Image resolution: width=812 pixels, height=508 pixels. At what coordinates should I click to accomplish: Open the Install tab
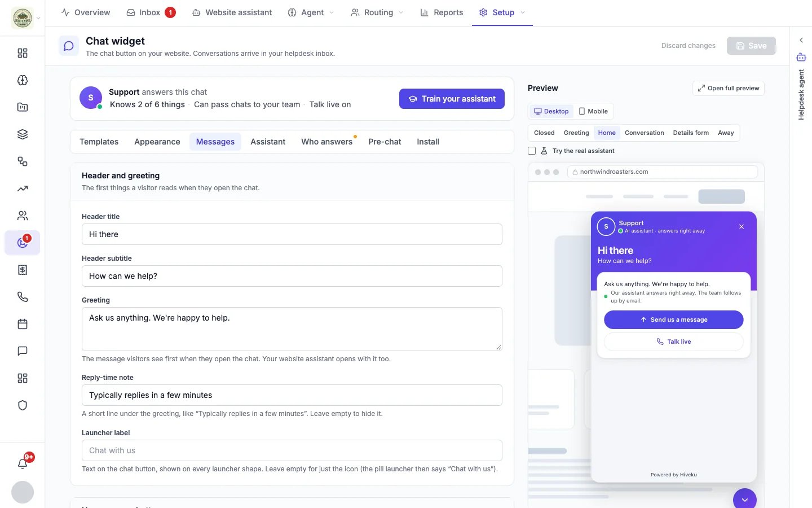pos(428,142)
